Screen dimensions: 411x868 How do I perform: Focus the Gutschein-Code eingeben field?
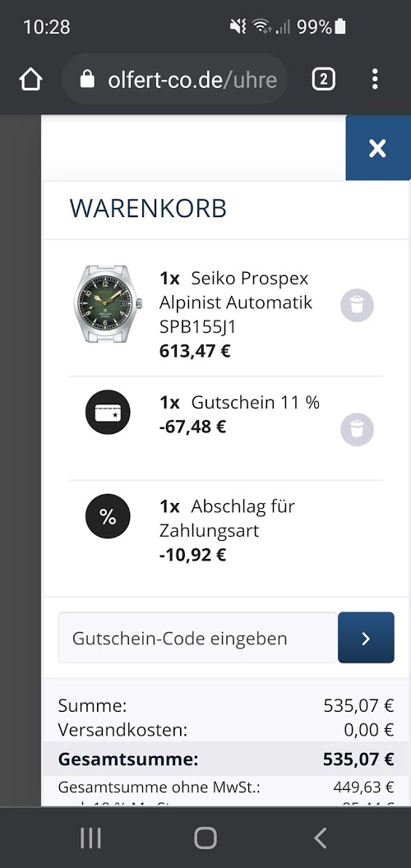pos(198,638)
